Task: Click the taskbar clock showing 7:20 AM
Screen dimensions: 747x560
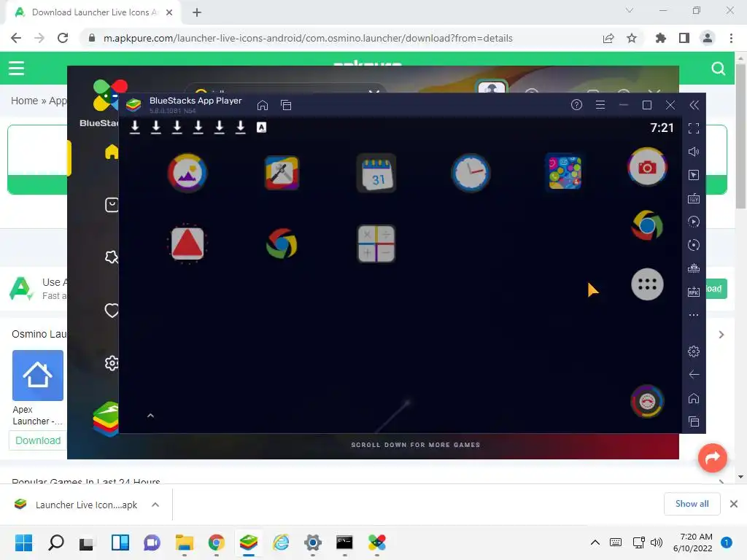Action: point(692,542)
